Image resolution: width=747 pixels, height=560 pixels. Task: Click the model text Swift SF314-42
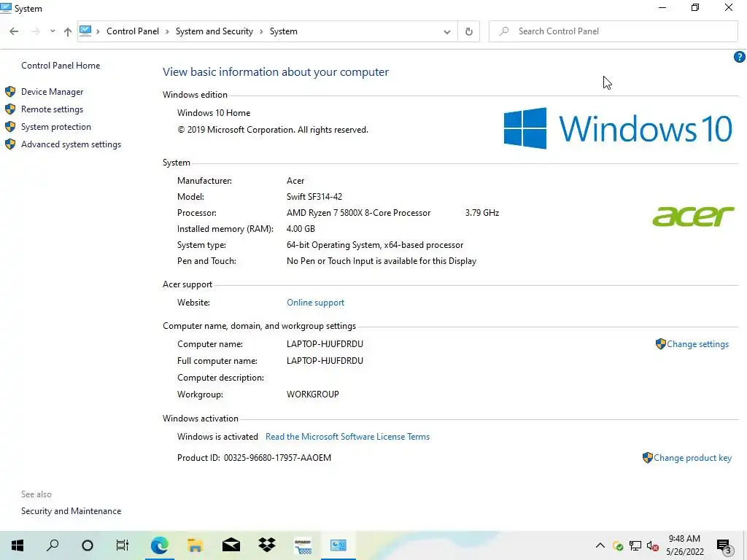[x=314, y=197]
